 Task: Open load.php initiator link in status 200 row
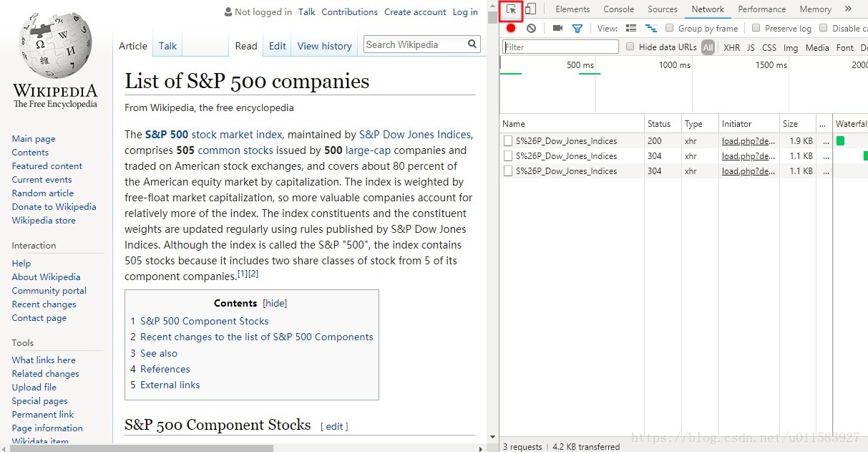click(x=748, y=141)
